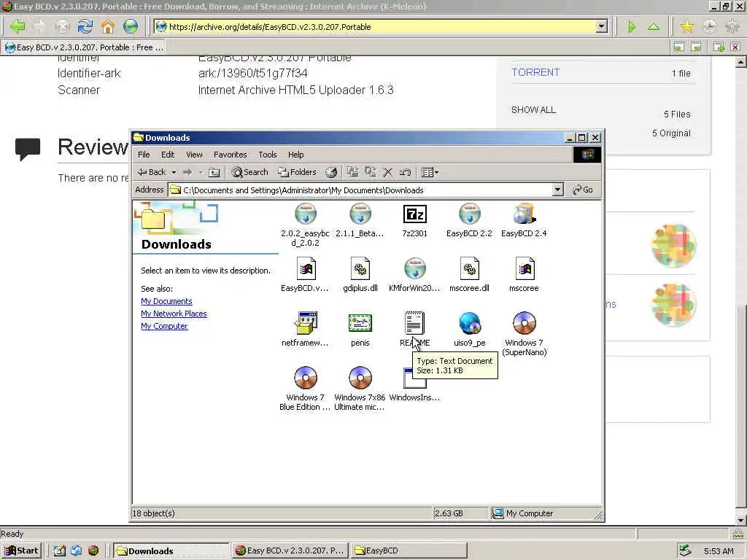Select the 2.1.1_Beta... installer file

point(360,220)
